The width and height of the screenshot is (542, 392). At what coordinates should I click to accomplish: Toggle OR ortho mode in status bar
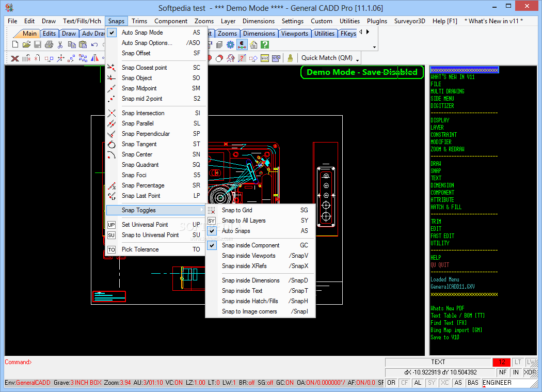(391, 383)
